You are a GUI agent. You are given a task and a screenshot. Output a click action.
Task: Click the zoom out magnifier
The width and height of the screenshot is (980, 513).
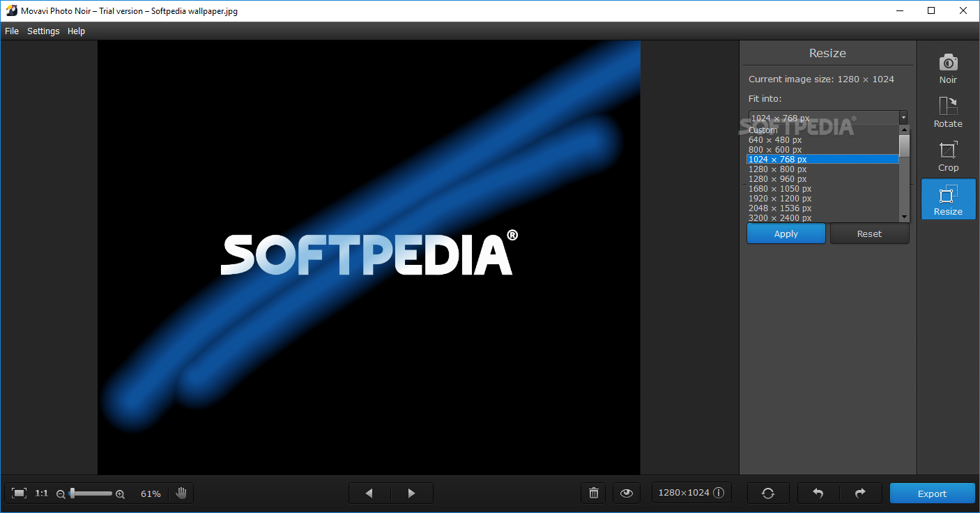tap(61, 494)
